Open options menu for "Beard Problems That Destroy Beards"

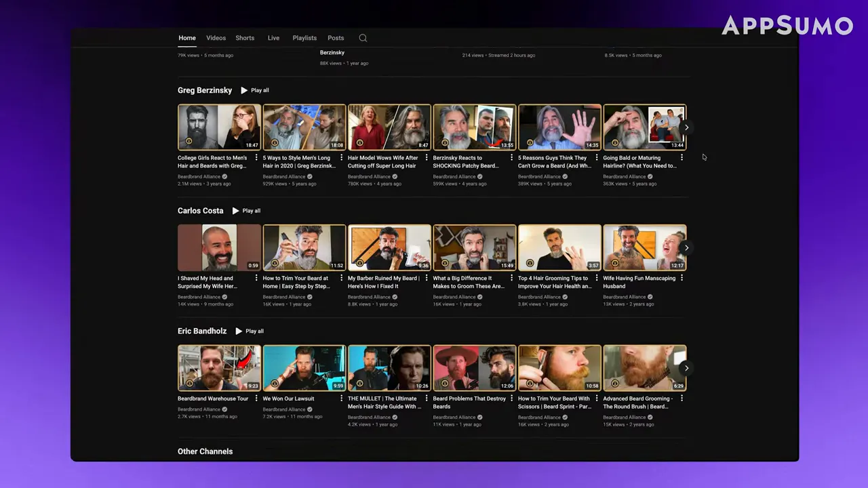tap(511, 399)
